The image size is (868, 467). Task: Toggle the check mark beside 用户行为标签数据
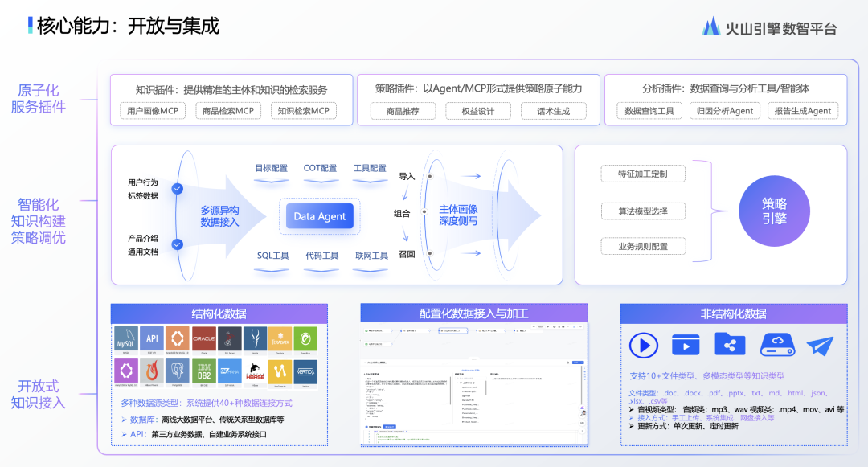tap(177, 189)
